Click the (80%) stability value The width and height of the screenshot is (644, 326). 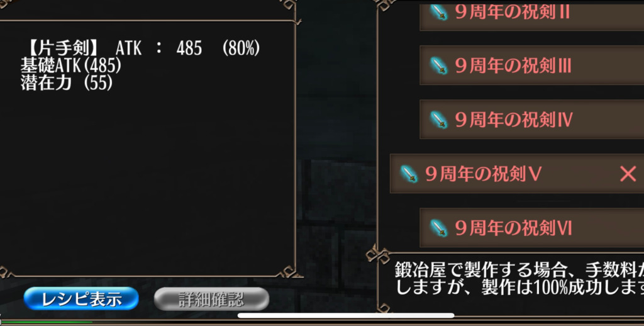pos(241,48)
